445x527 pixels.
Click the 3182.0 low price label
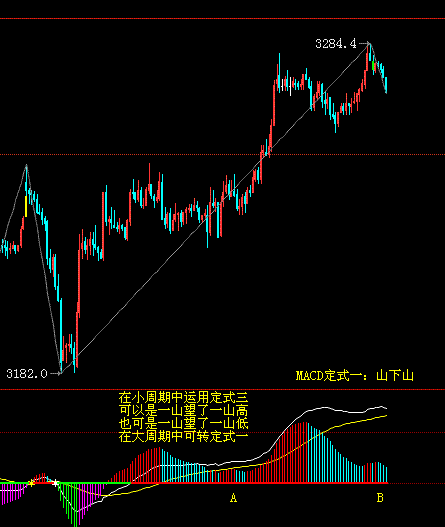click(27, 374)
